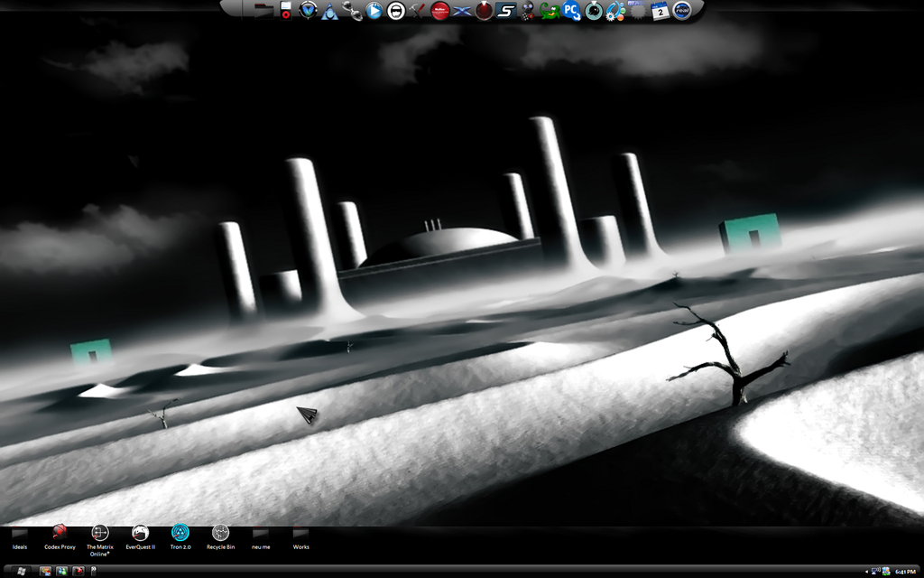Viewport: 924px width, 578px height.
Task: Click the iPod icon in the top dock
Action: (x=286, y=11)
